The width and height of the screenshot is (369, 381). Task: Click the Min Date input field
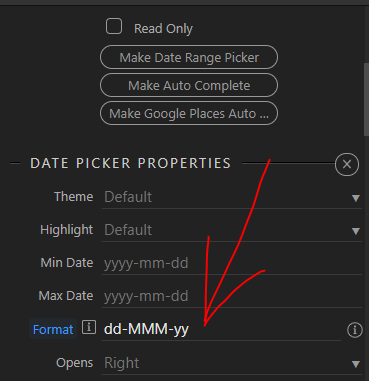coord(232,263)
